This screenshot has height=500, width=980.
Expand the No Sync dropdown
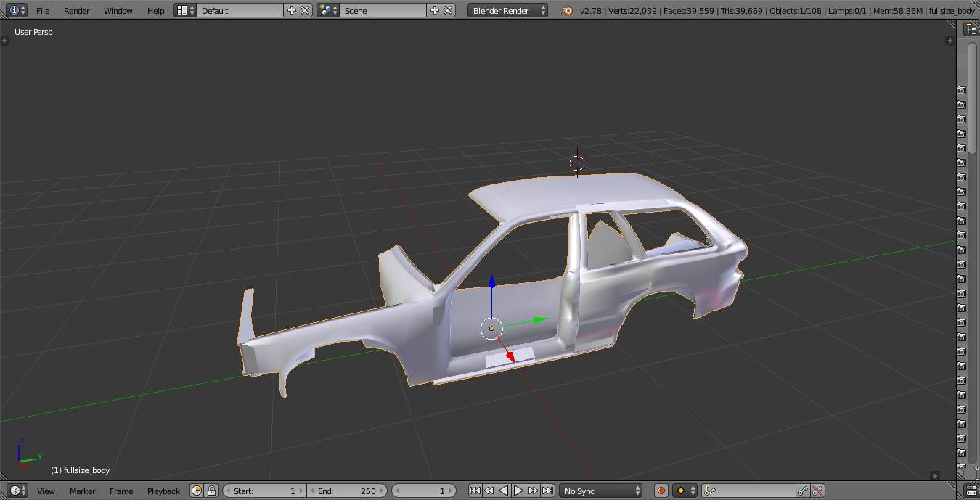tap(600, 491)
